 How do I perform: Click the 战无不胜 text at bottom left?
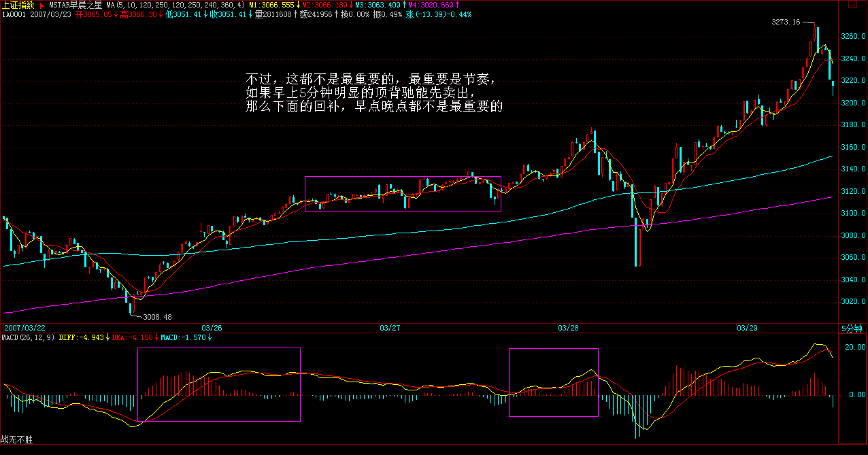[x=16, y=440]
